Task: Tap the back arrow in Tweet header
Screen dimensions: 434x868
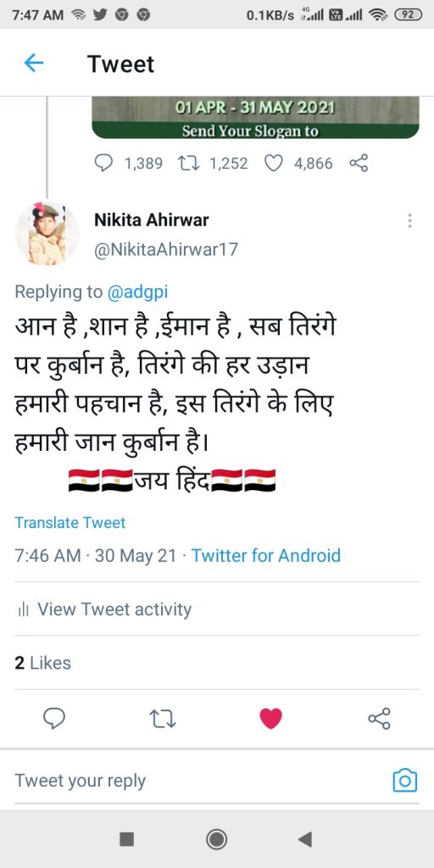Action: click(x=34, y=64)
